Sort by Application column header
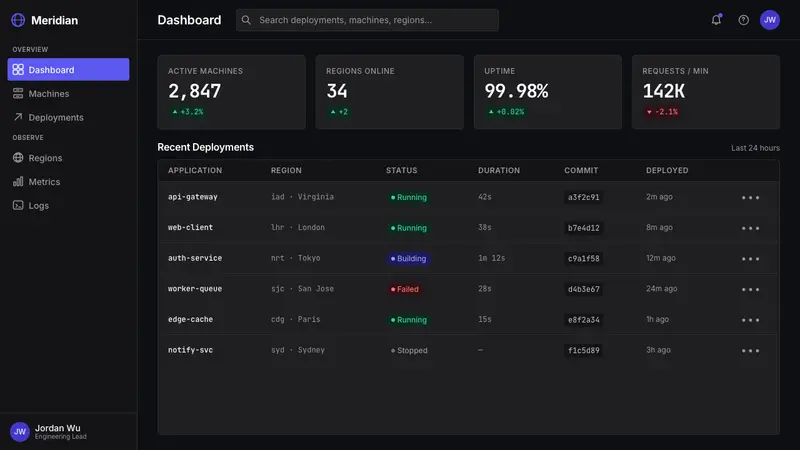This screenshot has width=800, height=450. click(195, 170)
